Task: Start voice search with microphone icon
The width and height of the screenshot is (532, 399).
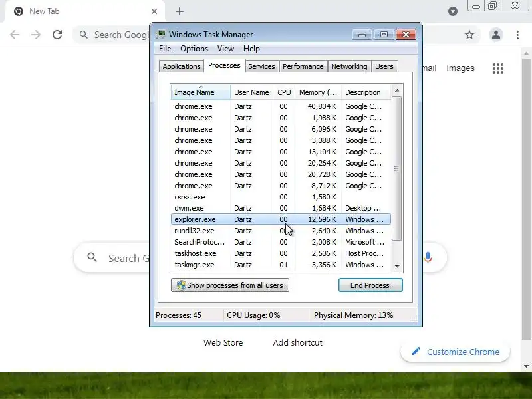Action: (428, 258)
